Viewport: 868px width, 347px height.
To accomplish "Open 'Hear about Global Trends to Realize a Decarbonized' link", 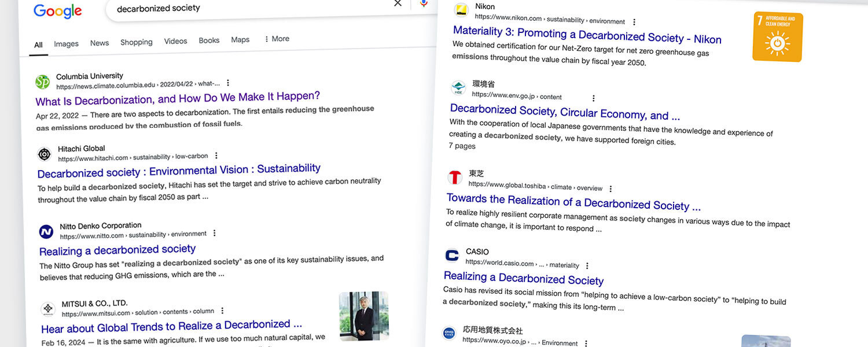I will [171, 326].
